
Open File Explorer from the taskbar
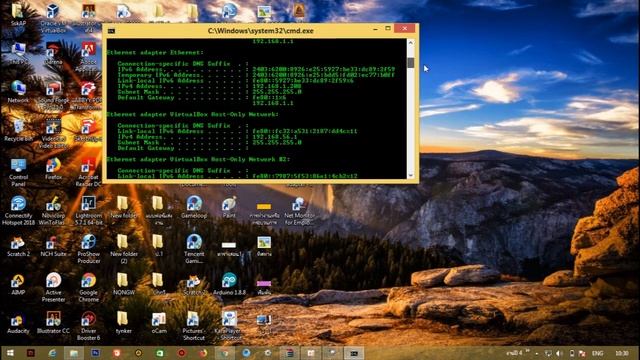pos(74,353)
